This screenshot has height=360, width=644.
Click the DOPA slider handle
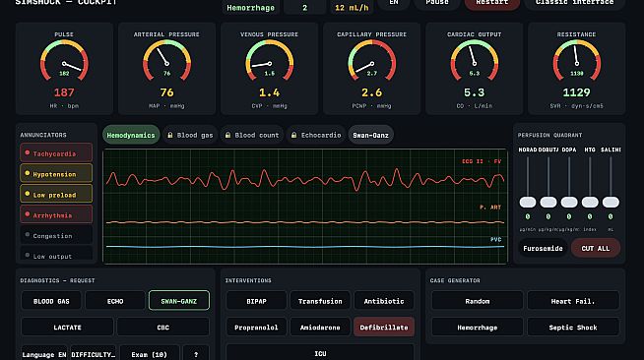569,202
